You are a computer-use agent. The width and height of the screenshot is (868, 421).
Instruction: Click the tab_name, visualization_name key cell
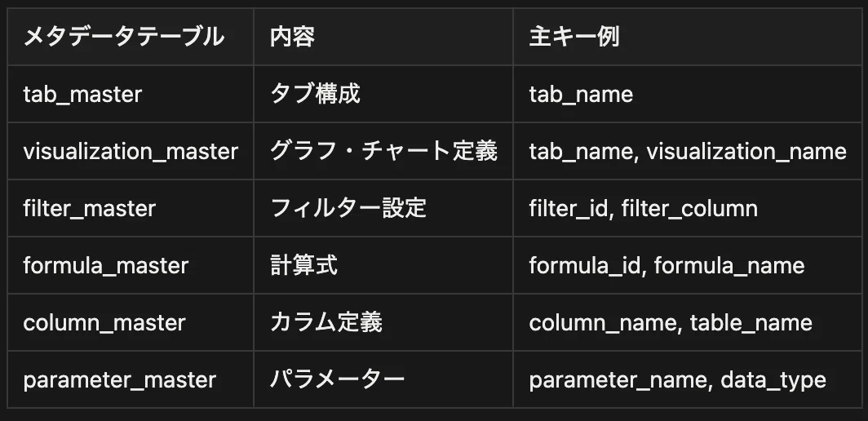[688, 151]
